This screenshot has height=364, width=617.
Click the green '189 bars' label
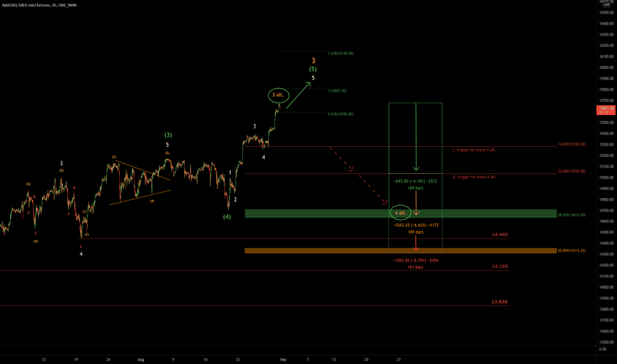(x=416, y=189)
